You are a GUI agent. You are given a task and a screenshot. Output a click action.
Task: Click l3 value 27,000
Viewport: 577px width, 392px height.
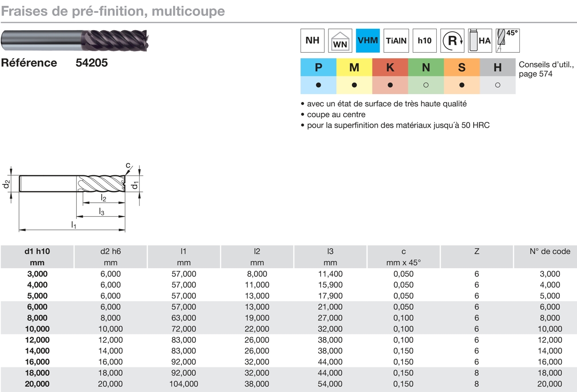330,318
